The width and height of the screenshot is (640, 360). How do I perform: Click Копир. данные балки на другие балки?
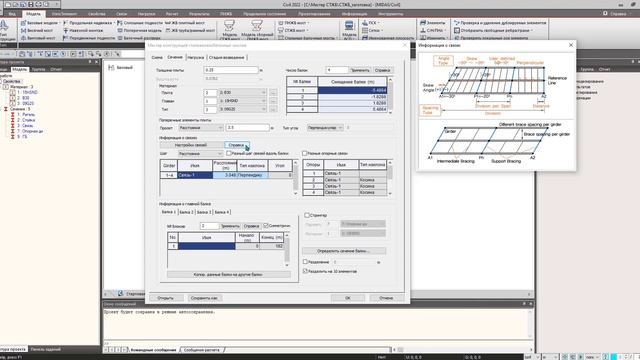[228, 274]
